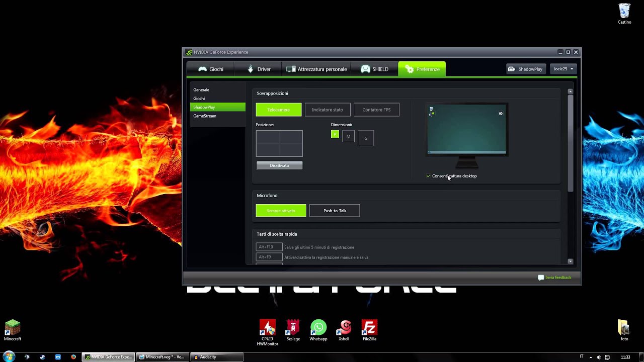Image resolution: width=644 pixels, height=362 pixels.
Task: Click the preferences vertical scrollbar thumb
Action: [x=570, y=143]
